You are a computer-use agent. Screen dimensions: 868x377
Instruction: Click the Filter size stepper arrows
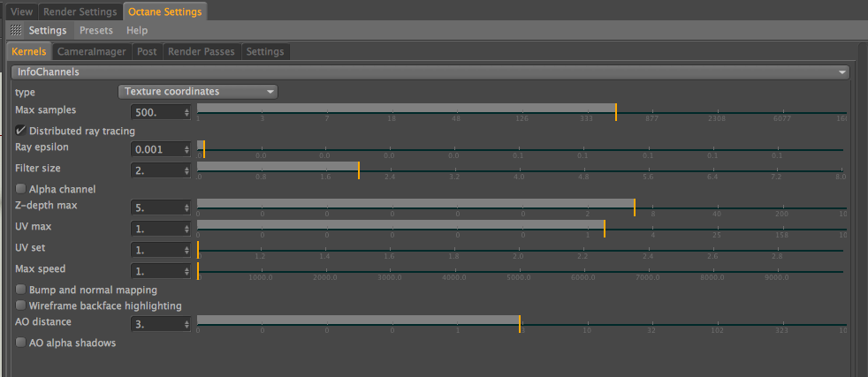[x=187, y=170]
